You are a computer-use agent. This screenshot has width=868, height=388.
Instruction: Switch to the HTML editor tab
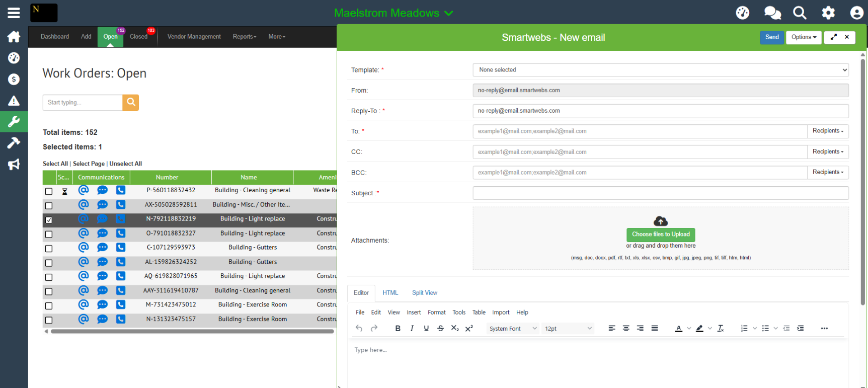[x=390, y=293]
